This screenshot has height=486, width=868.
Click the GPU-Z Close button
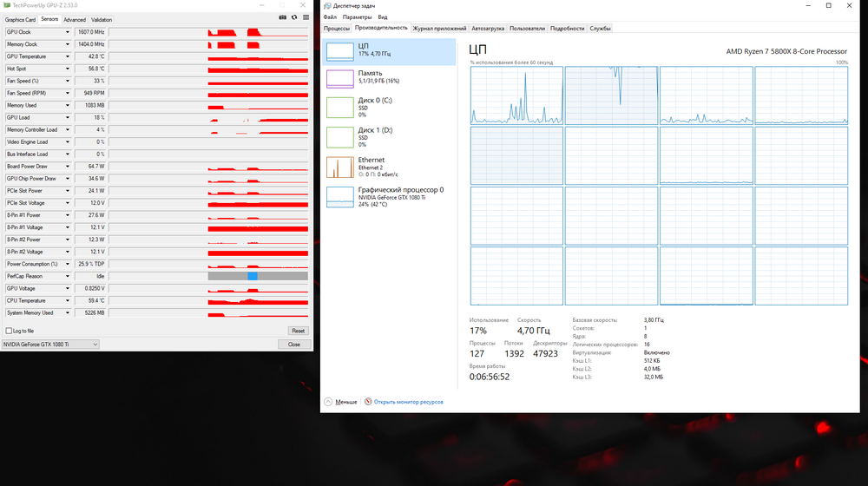point(294,345)
